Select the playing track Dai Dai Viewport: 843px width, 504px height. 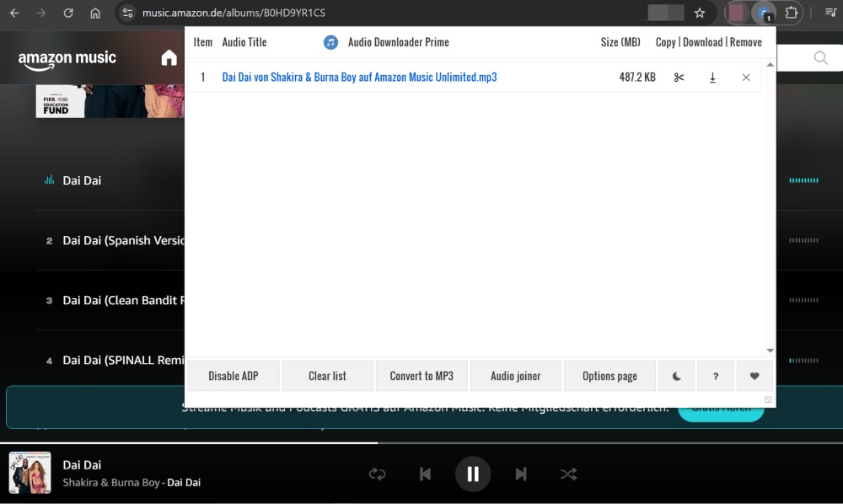tap(82, 180)
